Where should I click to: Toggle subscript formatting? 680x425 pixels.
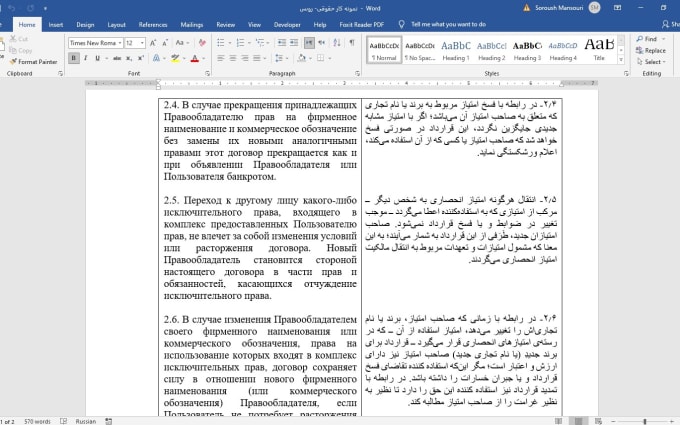[x=129, y=58]
